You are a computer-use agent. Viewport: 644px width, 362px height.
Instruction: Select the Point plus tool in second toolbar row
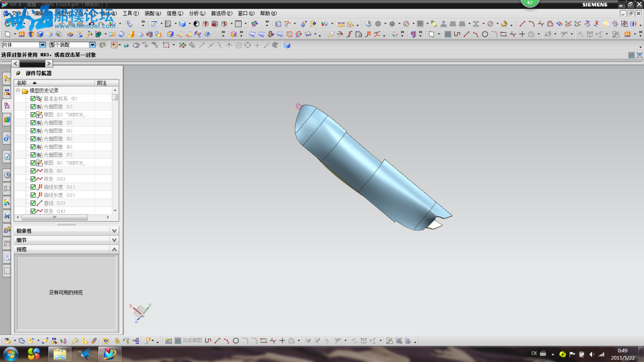tap(522, 34)
